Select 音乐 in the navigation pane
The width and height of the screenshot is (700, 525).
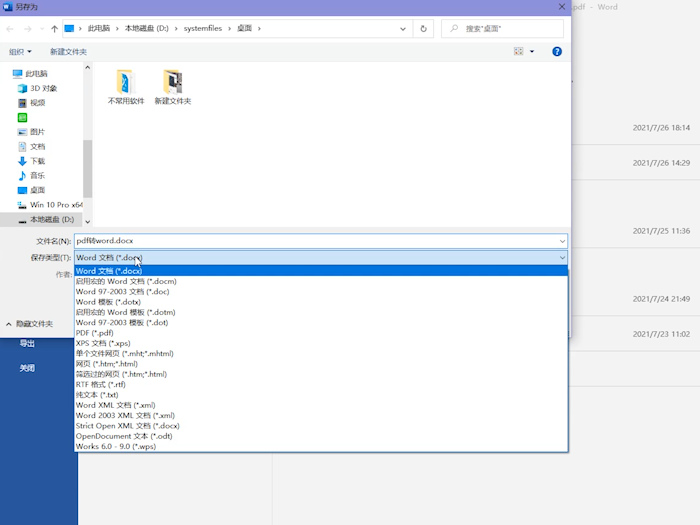coord(37,175)
